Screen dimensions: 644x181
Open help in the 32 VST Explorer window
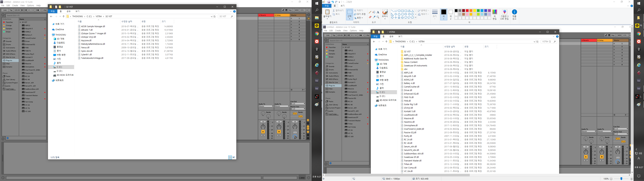tap(234, 11)
